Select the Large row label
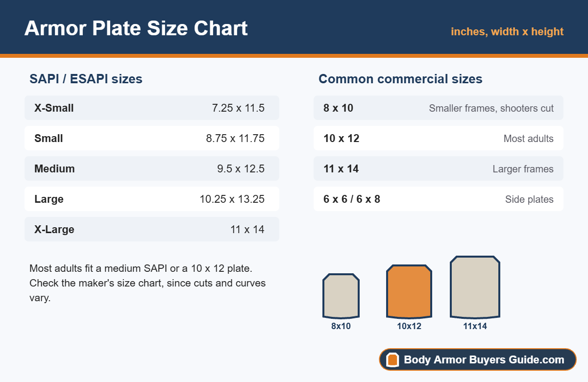Viewport: 588px width, 382px height. pos(49,199)
